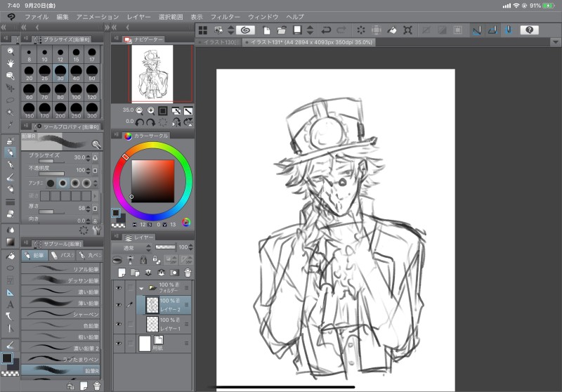The width and height of the screenshot is (562, 392).
Task: Click the Fill paint icon in command bar
Action: click(392, 30)
